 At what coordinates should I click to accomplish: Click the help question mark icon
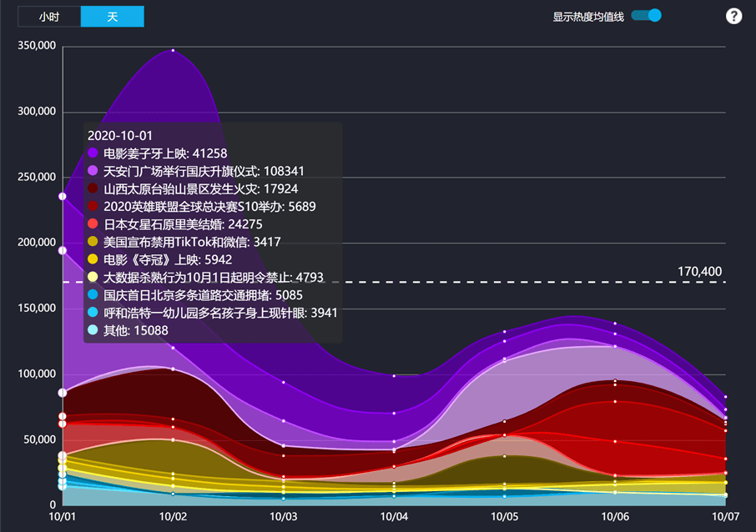pyautogui.click(x=733, y=17)
